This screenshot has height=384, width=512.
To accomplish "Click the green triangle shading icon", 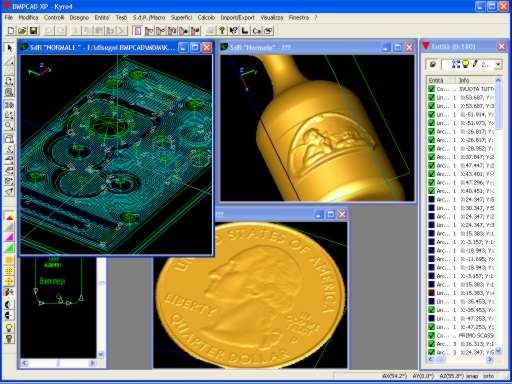I will [x=9, y=248].
